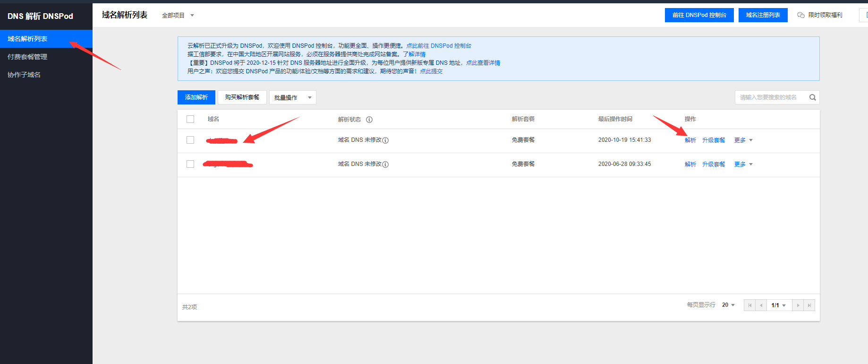Open the 全部项目 project dropdown
Viewport: 868px width, 364px height.
(178, 15)
